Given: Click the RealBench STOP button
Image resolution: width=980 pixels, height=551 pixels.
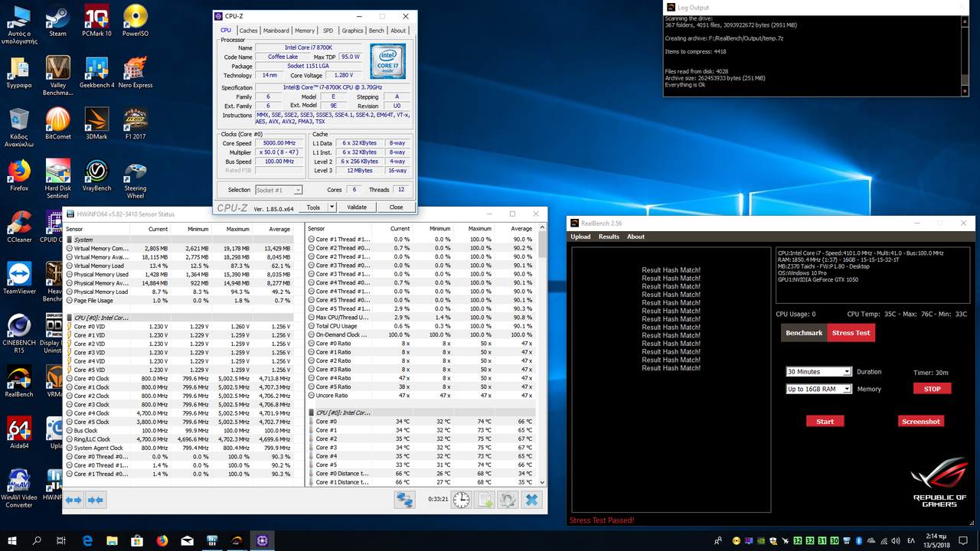Looking at the screenshot, I should coord(932,389).
